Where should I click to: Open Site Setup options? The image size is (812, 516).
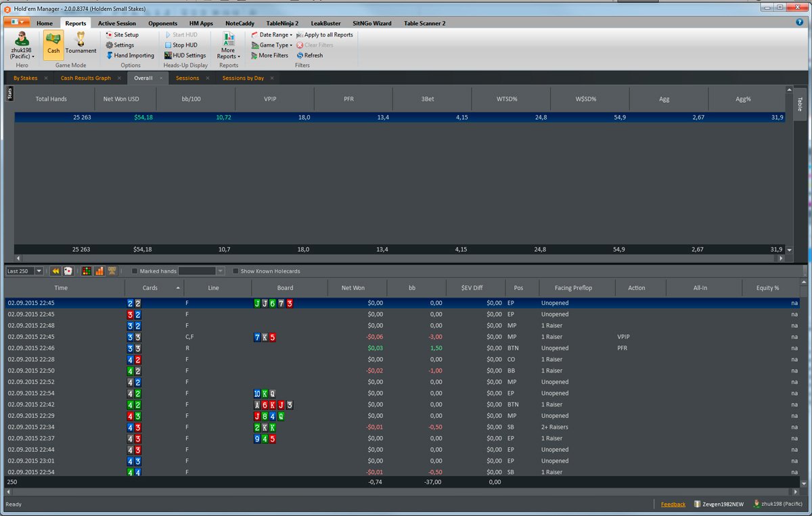coord(122,34)
